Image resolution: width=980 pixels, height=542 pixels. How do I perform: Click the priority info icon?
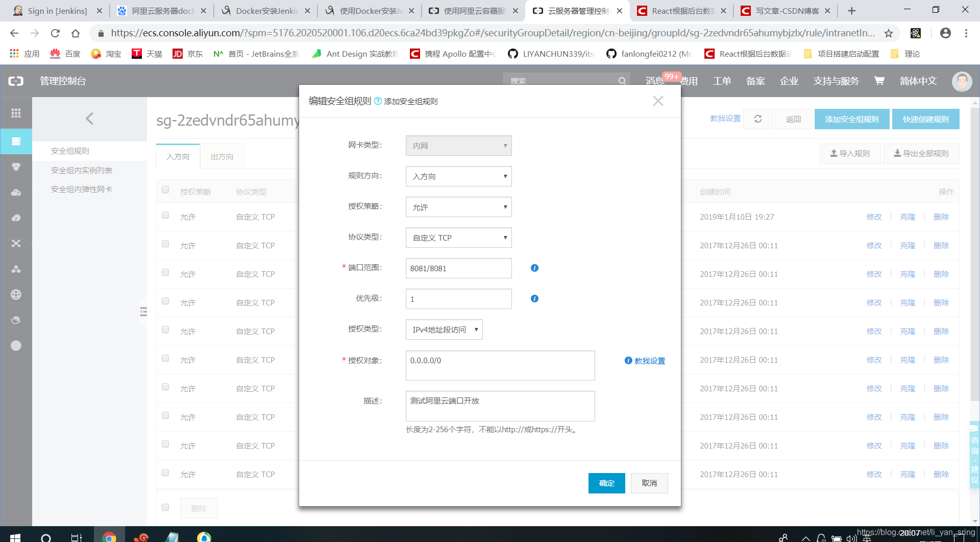534,299
